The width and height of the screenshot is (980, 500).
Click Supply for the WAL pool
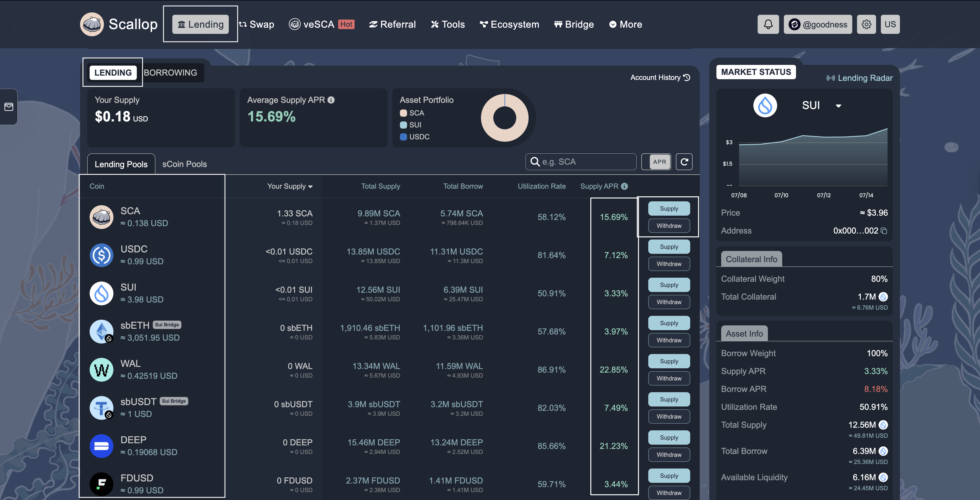669,361
